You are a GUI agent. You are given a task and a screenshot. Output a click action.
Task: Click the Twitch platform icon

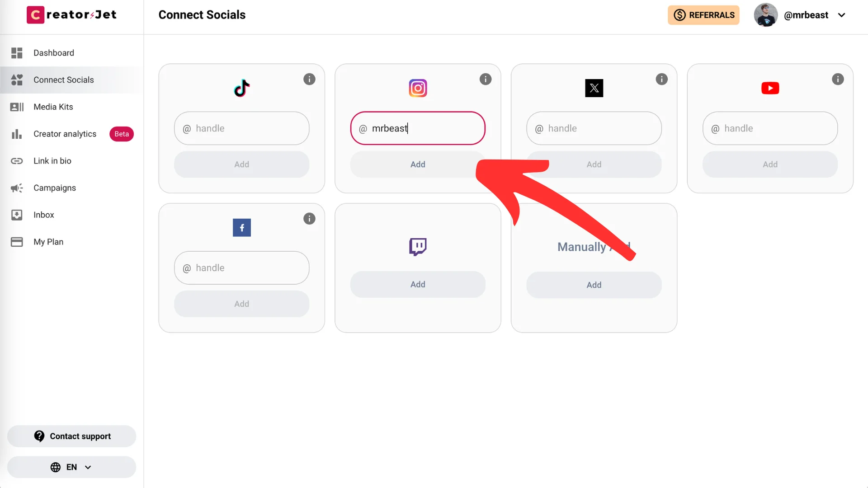(x=418, y=246)
